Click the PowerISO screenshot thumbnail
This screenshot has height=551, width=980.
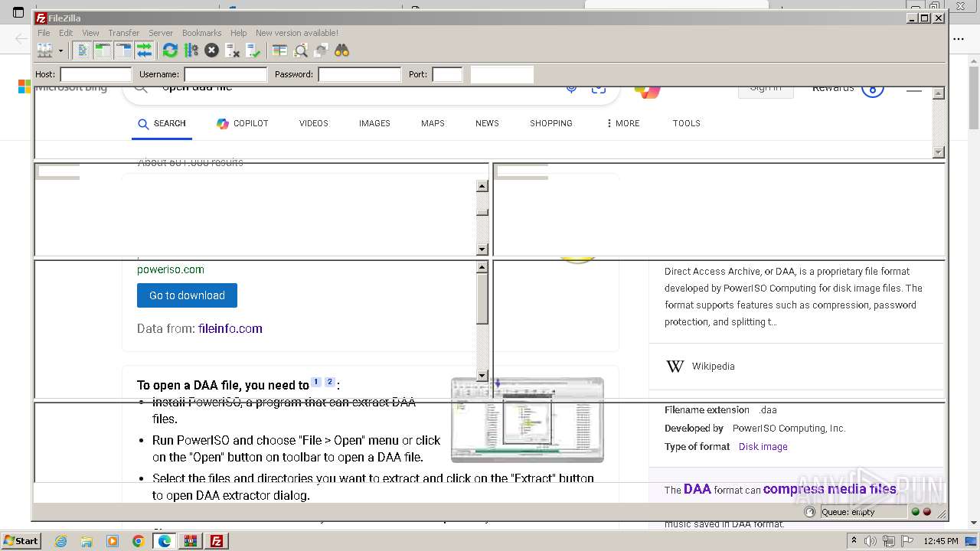tap(528, 420)
